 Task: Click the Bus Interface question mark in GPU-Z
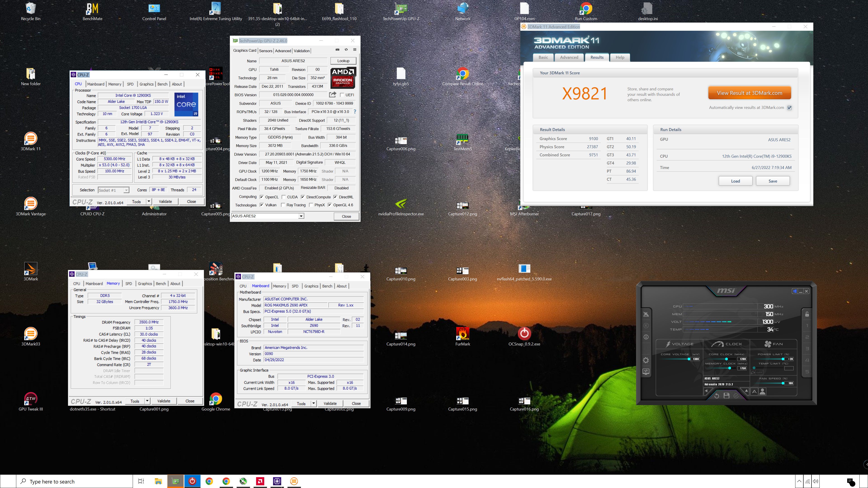coord(355,111)
